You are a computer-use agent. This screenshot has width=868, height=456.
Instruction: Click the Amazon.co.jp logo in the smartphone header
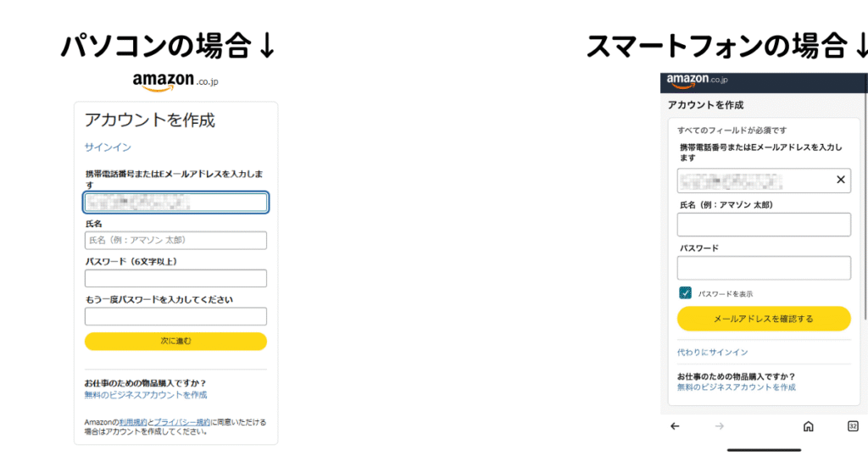[697, 81]
